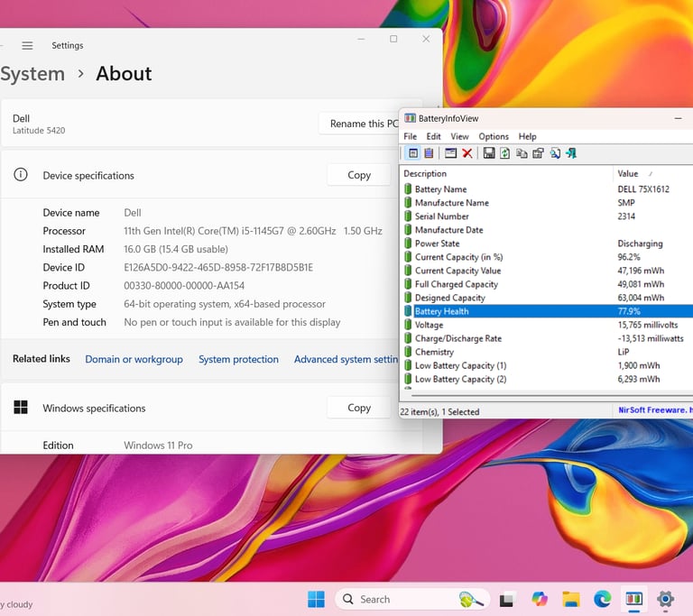
Task: Click the 16.0 GB installed RAM value
Action: click(176, 249)
